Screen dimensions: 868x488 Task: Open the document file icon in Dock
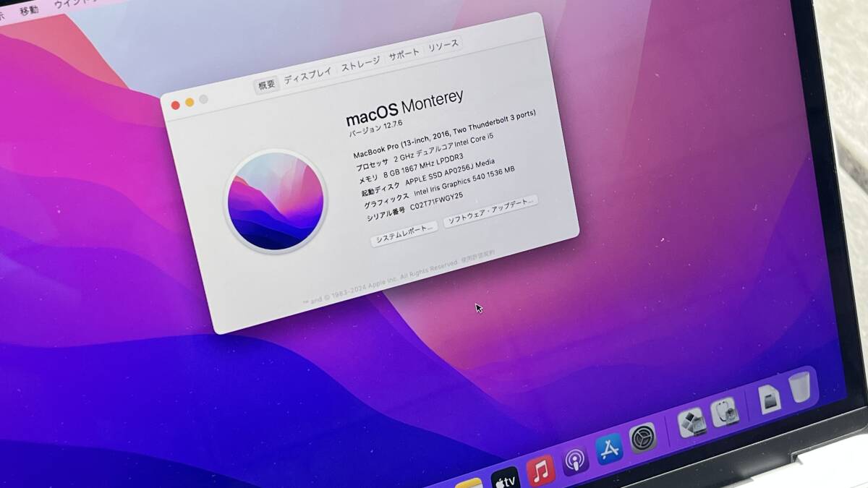(770, 398)
